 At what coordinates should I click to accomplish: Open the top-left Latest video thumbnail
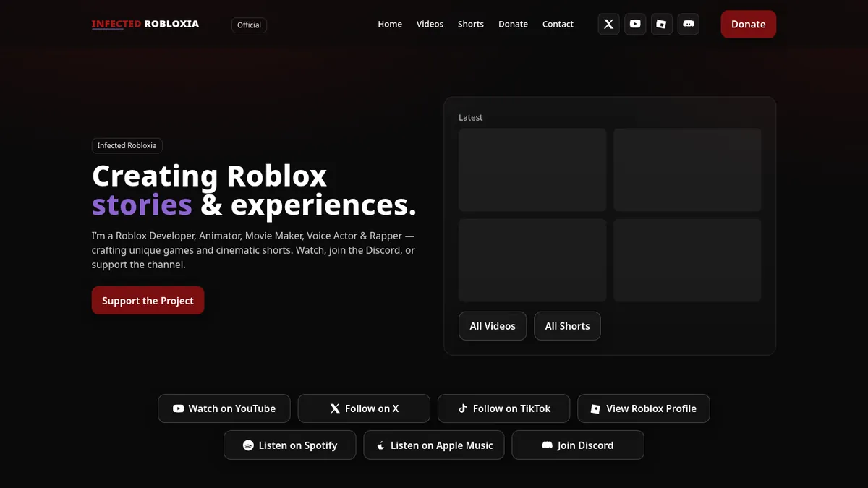pos(532,170)
